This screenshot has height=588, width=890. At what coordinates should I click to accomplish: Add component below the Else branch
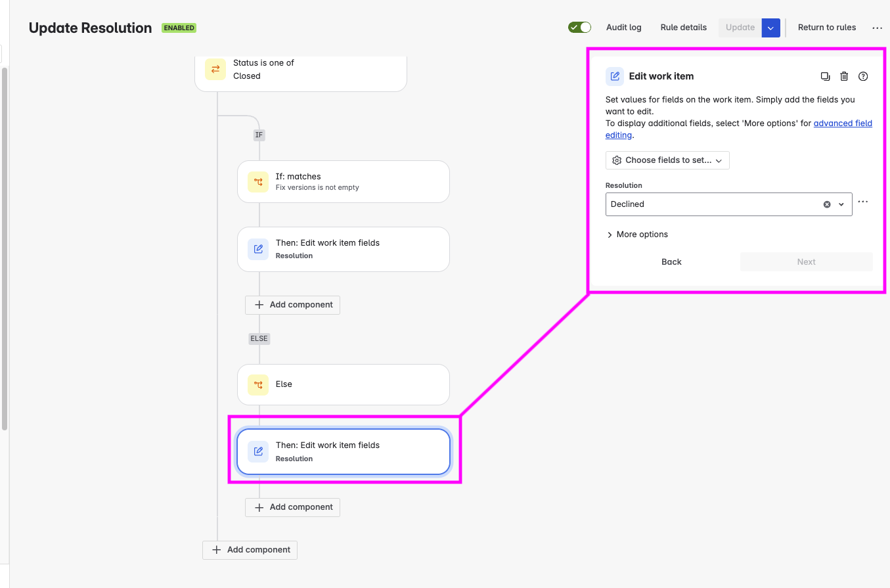292,507
